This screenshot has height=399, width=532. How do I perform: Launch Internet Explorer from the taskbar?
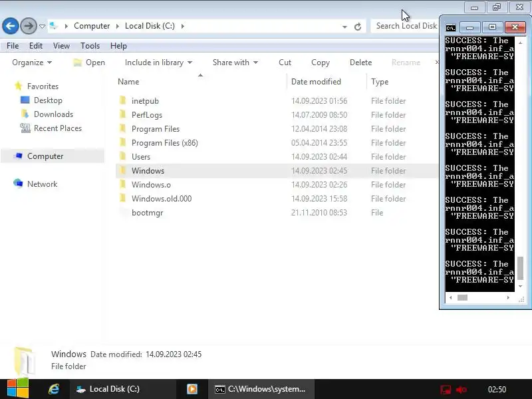54,389
